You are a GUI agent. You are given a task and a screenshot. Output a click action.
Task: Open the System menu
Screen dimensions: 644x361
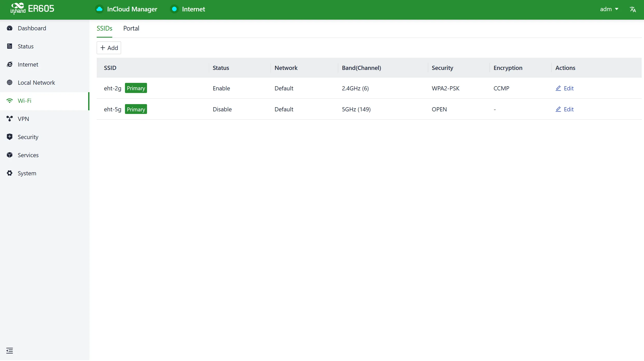pos(45,173)
